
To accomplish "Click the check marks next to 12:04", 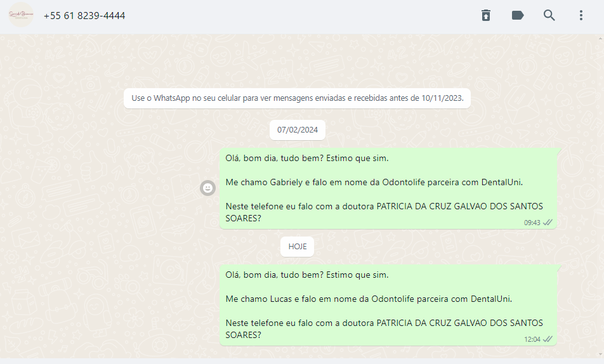I will tap(548, 339).
